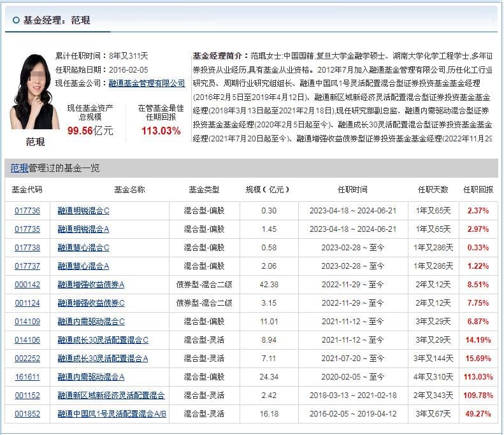Open fund code 161611
This screenshot has height=435, width=504.
[27, 377]
